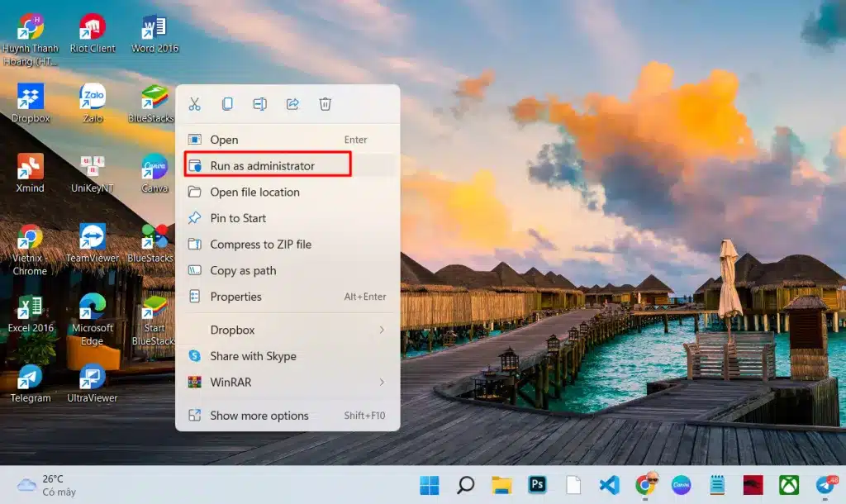Choose Open file location
The image size is (846, 504).
tap(288, 193)
